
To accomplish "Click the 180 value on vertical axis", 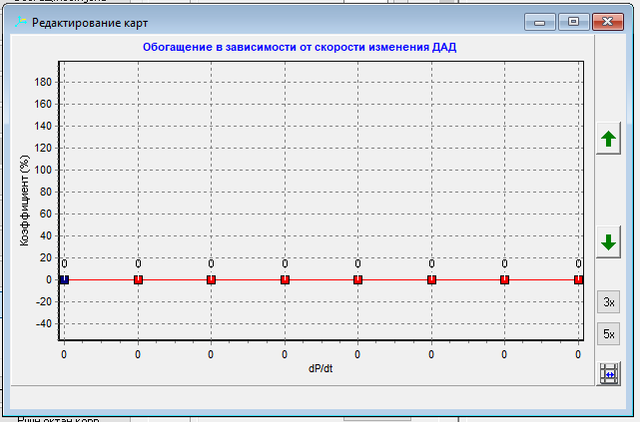I will coord(43,82).
